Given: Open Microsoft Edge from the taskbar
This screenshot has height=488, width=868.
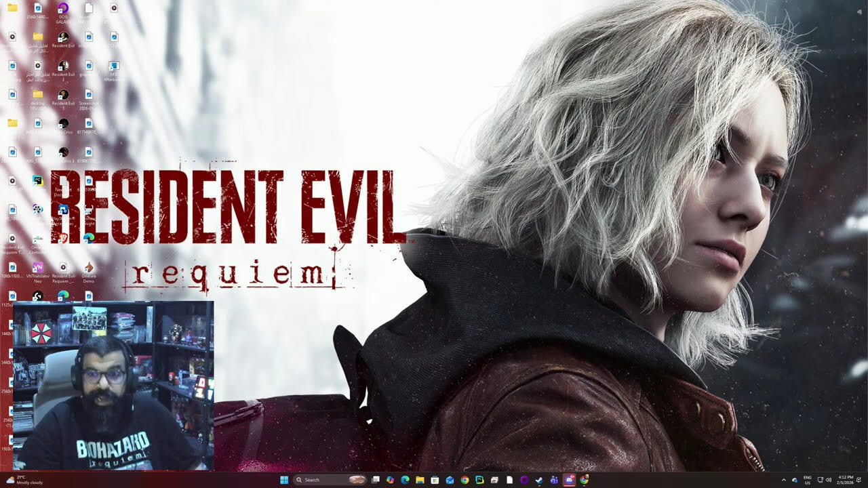Looking at the screenshot, I should 406,480.
